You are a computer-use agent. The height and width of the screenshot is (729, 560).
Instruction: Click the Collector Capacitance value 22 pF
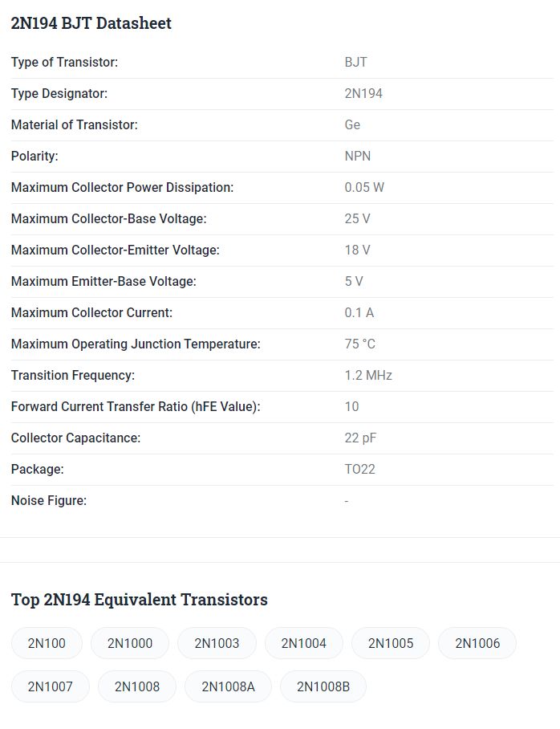pyautogui.click(x=360, y=438)
